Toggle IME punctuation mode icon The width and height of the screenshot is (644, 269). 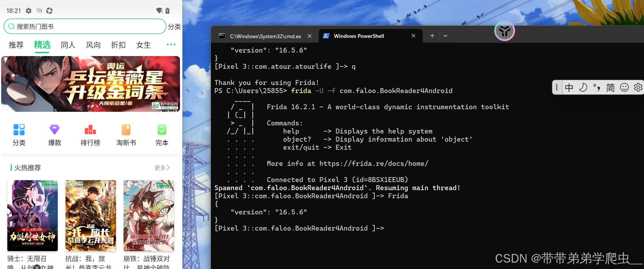(x=597, y=87)
